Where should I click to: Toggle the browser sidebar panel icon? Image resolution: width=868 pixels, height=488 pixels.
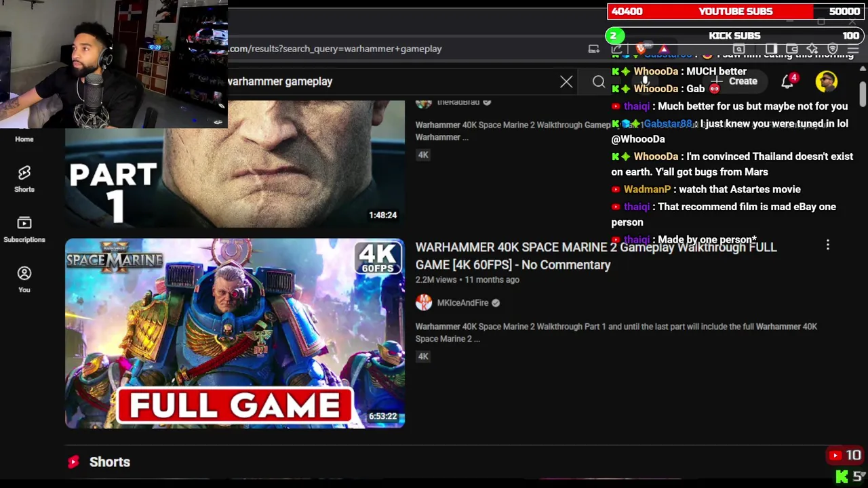point(771,49)
